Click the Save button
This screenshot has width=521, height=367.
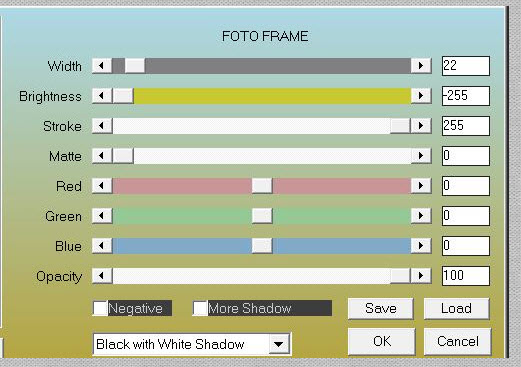click(381, 308)
